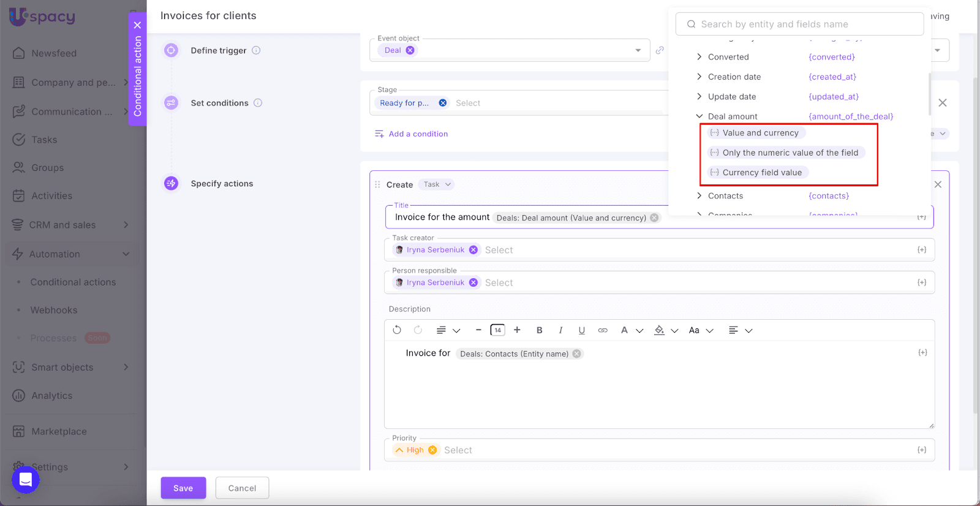Click the Save button
The image size is (980, 506).
tap(183, 488)
